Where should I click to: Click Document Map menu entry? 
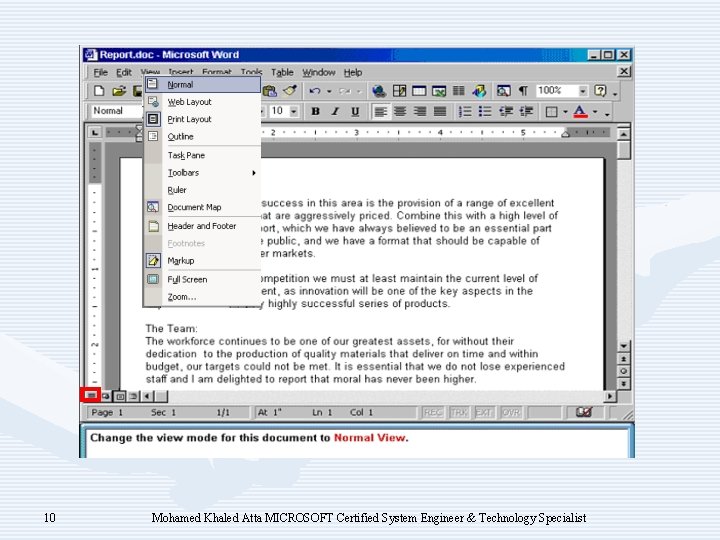click(x=202, y=208)
